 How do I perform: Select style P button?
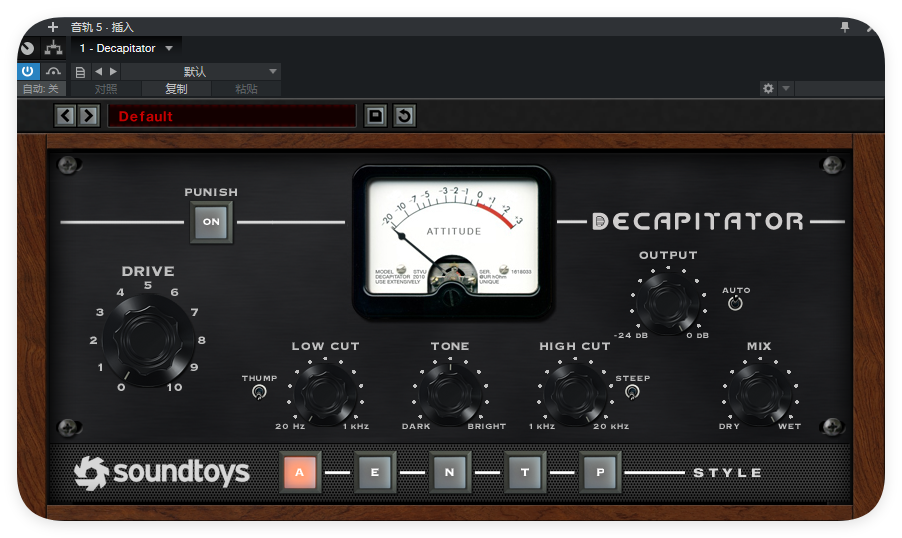pyautogui.click(x=600, y=472)
